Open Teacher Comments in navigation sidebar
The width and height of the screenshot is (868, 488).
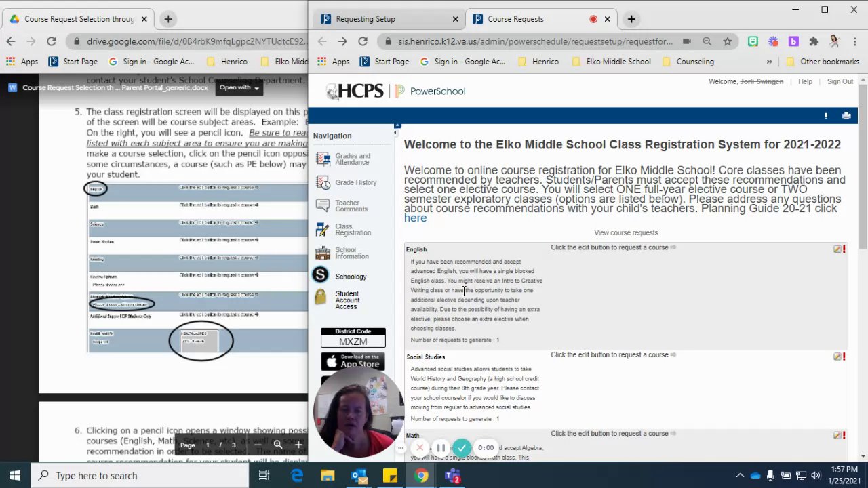[x=343, y=206]
